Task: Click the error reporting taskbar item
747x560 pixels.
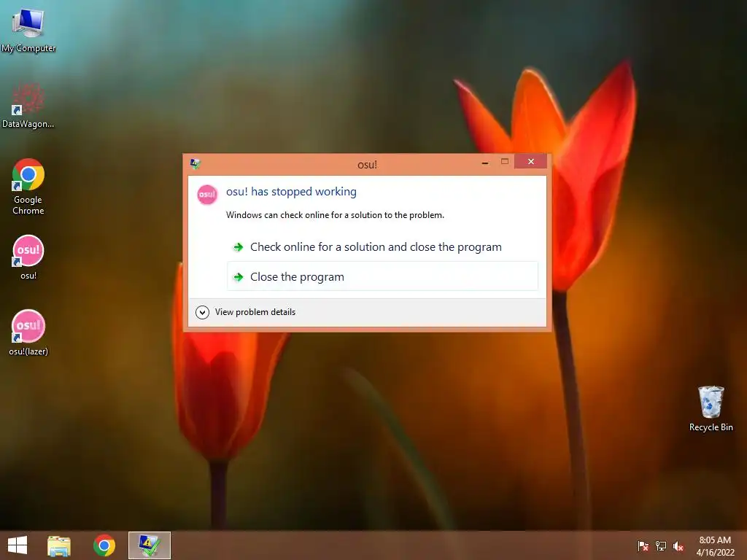Action: click(x=149, y=545)
